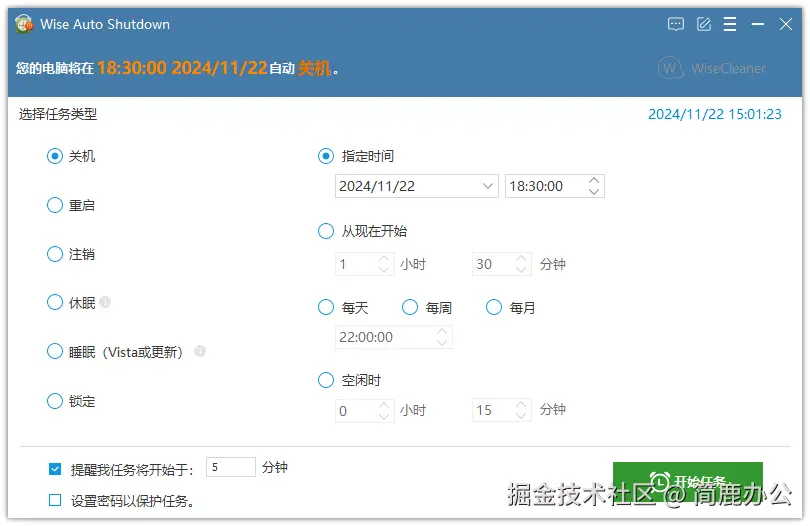Click info icon next to 睡眠 (Vista或更新)
This screenshot has width=810, height=526.
(x=200, y=351)
